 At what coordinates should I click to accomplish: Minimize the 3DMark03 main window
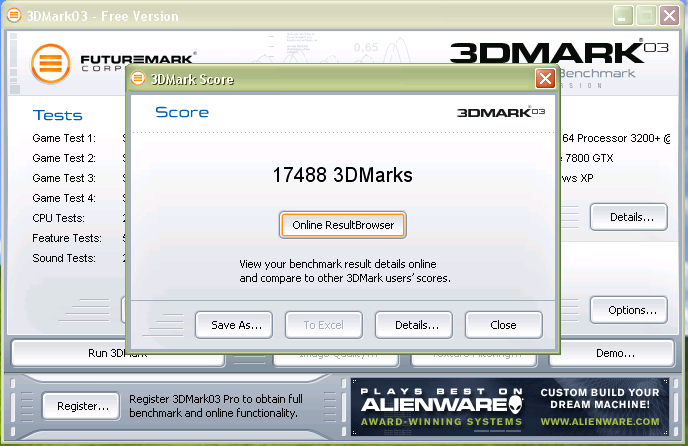click(623, 16)
